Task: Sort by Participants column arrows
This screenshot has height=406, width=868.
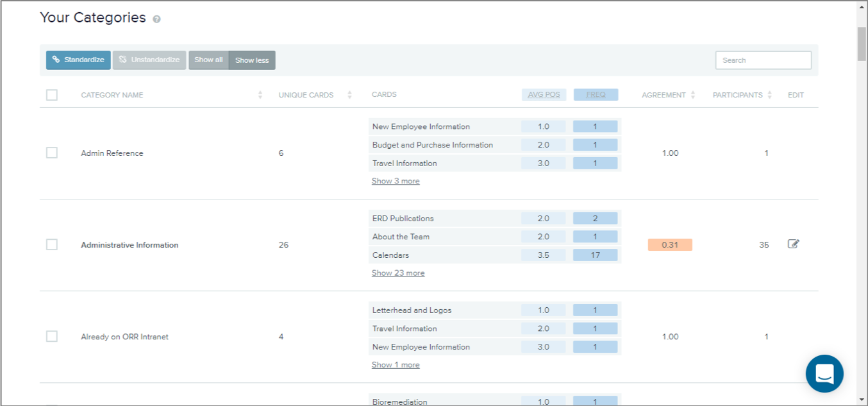Action: [770, 95]
